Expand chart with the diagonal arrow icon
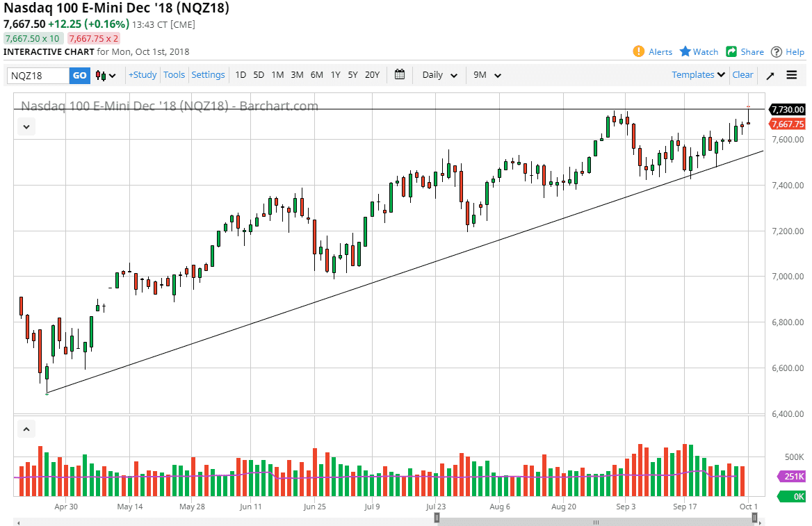Screen dimensions: 812x526 click(770, 75)
